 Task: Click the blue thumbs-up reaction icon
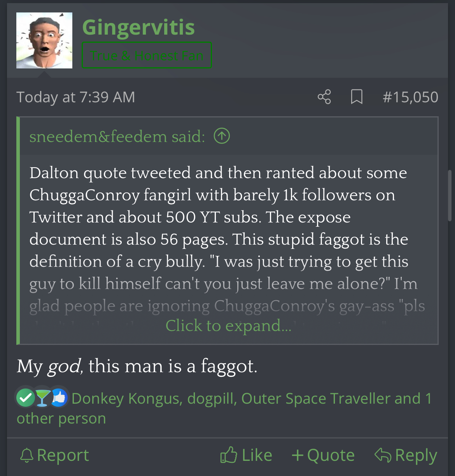pyautogui.click(x=59, y=398)
